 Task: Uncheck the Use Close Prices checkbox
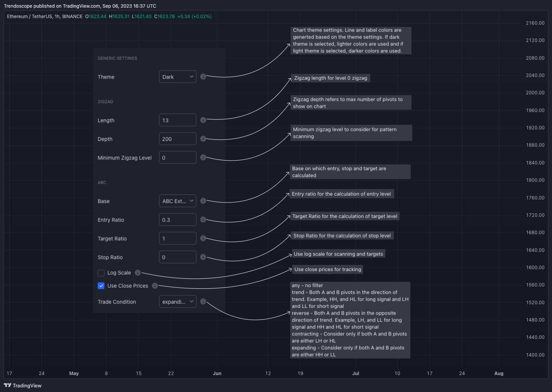[x=101, y=286]
